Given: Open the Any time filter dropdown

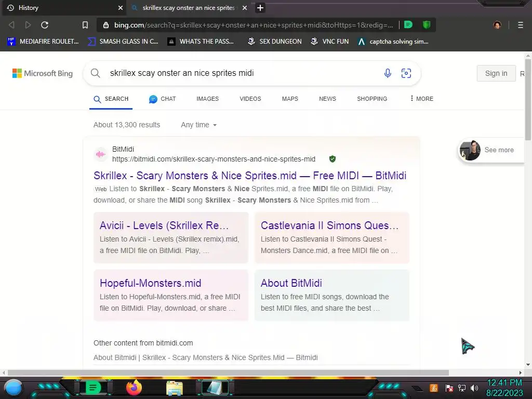Looking at the screenshot, I should pyautogui.click(x=199, y=125).
